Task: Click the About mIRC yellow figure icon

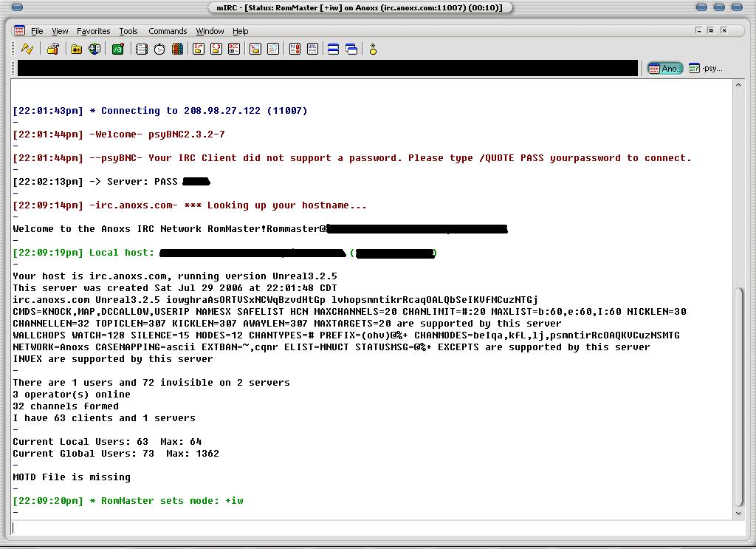Action: (x=373, y=49)
